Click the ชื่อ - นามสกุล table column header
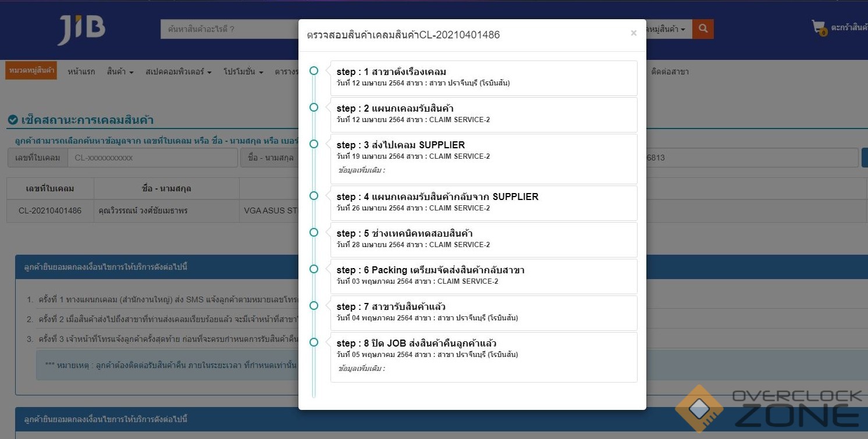The image size is (868, 439). tap(166, 188)
